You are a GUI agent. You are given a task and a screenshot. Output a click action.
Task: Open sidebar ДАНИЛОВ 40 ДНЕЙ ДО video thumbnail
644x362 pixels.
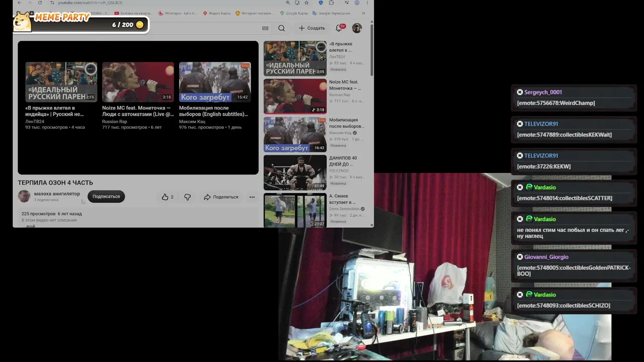click(x=295, y=172)
